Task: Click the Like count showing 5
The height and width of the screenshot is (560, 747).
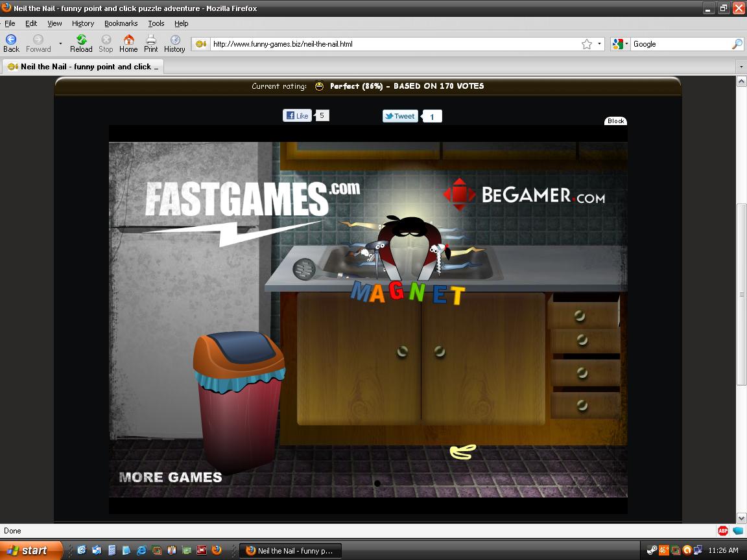Action: pyautogui.click(x=322, y=115)
